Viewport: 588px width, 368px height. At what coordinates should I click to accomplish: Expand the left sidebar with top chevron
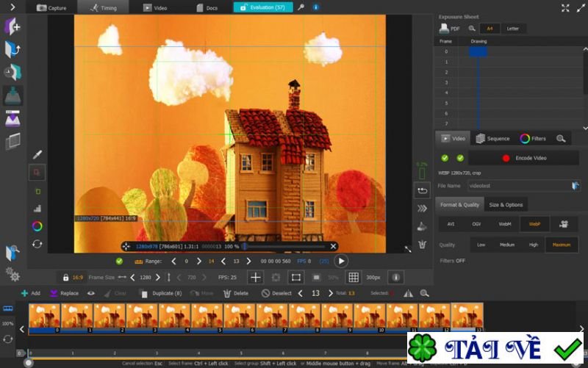(12, 8)
